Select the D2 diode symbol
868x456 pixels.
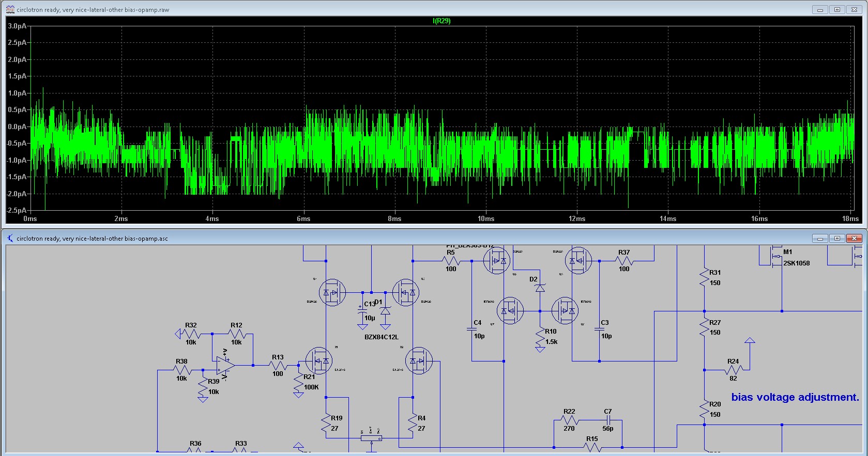click(x=540, y=288)
